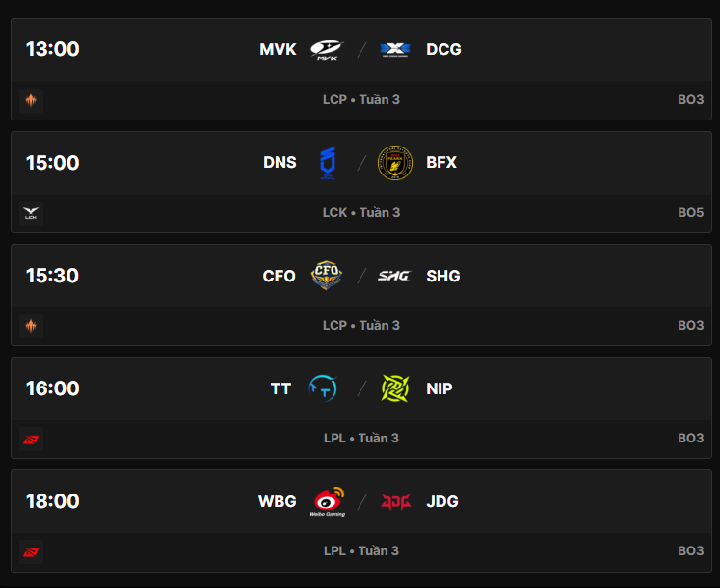Click the BO5 match format label
Screen dimensions: 720x588
[x=690, y=212]
